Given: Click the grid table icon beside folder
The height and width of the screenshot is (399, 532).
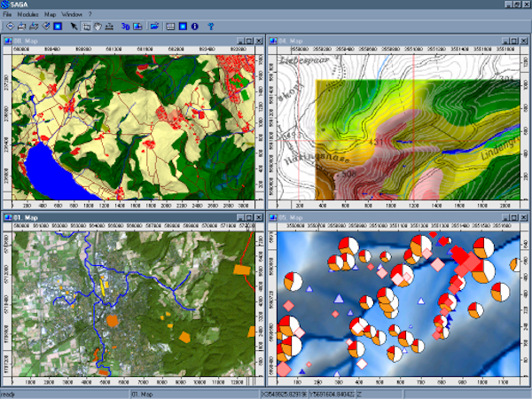Looking at the screenshot, I should [x=172, y=26].
